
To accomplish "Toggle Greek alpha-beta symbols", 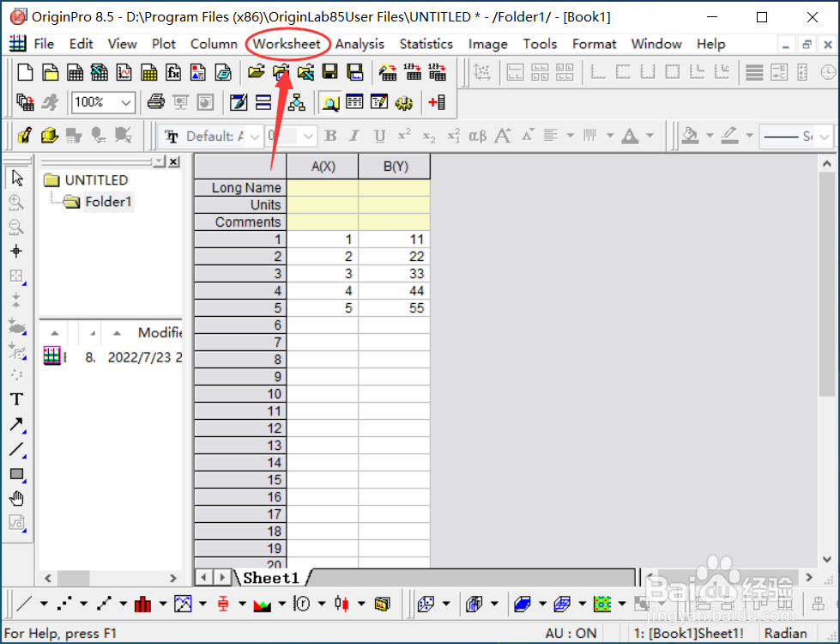I will point(478,137).
